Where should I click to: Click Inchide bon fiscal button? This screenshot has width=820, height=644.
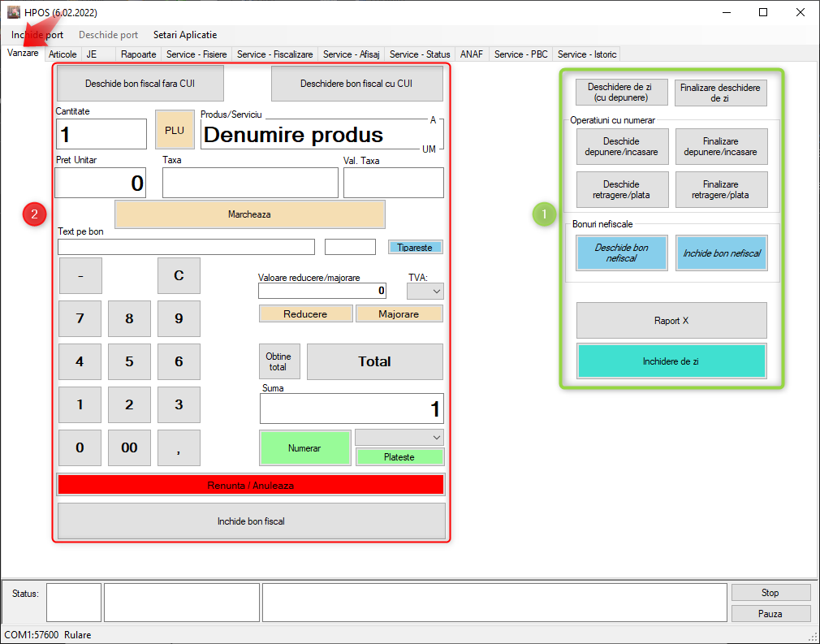coord(251,521)
